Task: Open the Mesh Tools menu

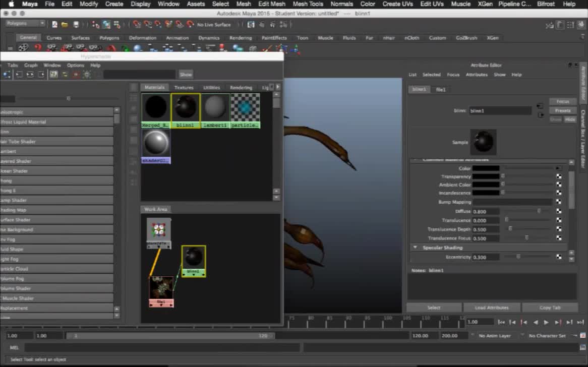Action: 308,4
